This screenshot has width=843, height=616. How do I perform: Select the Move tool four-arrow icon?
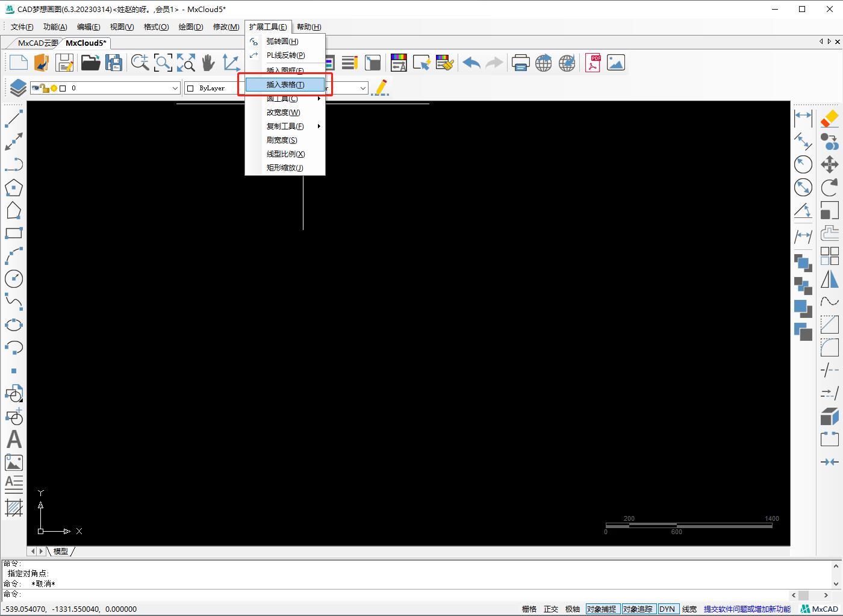(829, 164)
